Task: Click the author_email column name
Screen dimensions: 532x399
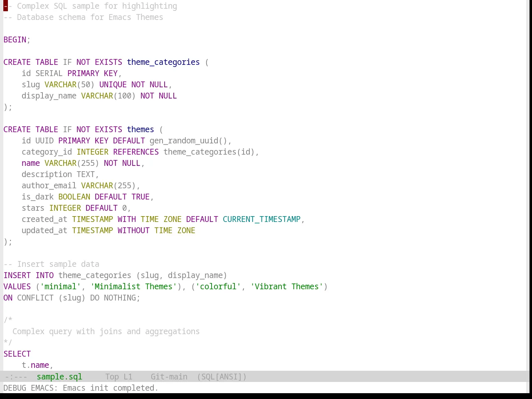Action: click(49, 185)
